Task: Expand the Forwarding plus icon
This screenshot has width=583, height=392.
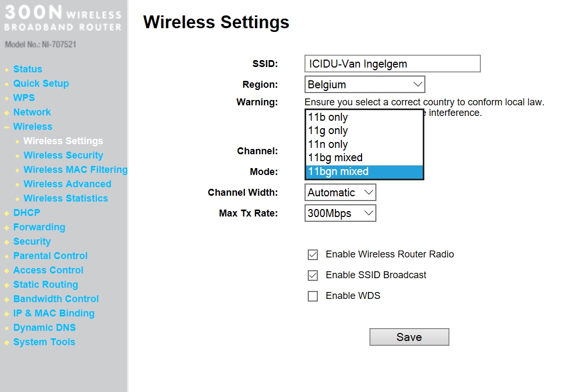Action: 6,228
